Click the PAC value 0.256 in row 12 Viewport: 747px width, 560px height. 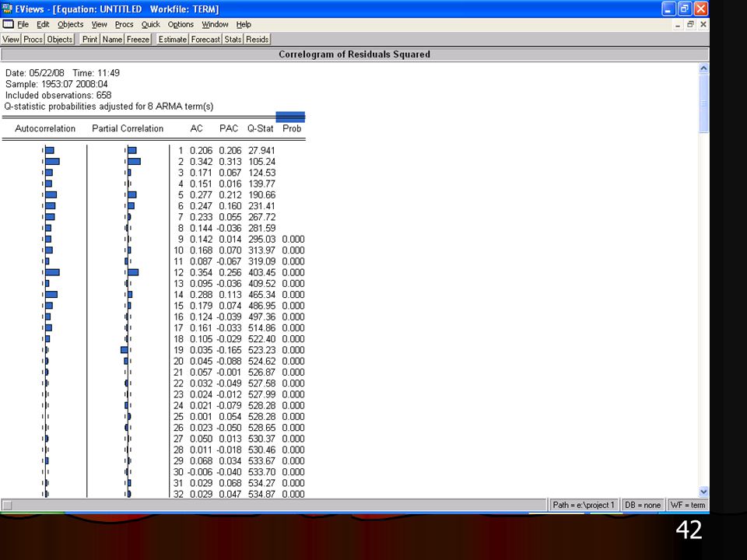point(230,272)
